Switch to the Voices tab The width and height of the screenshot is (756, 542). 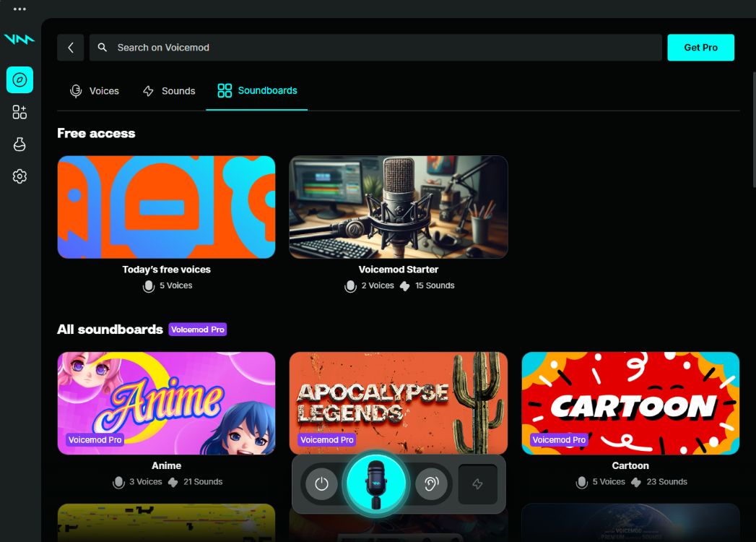click(x=95, y=90)
